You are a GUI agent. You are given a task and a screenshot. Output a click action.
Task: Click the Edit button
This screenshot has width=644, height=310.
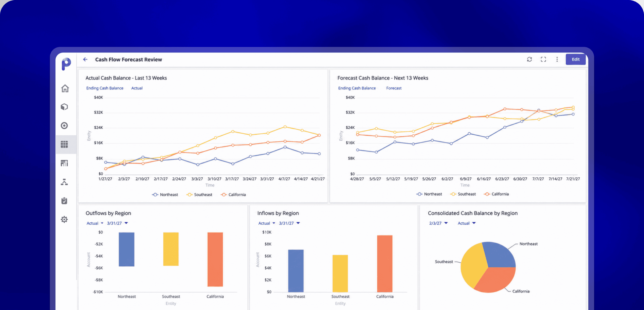(x=576, y=59)
